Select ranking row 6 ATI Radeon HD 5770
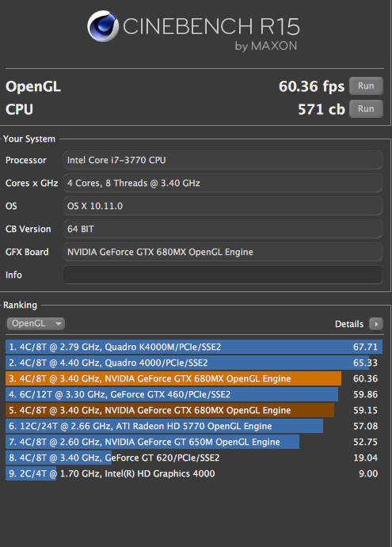Viewport: 392px width, 547px height. [194, 426]
